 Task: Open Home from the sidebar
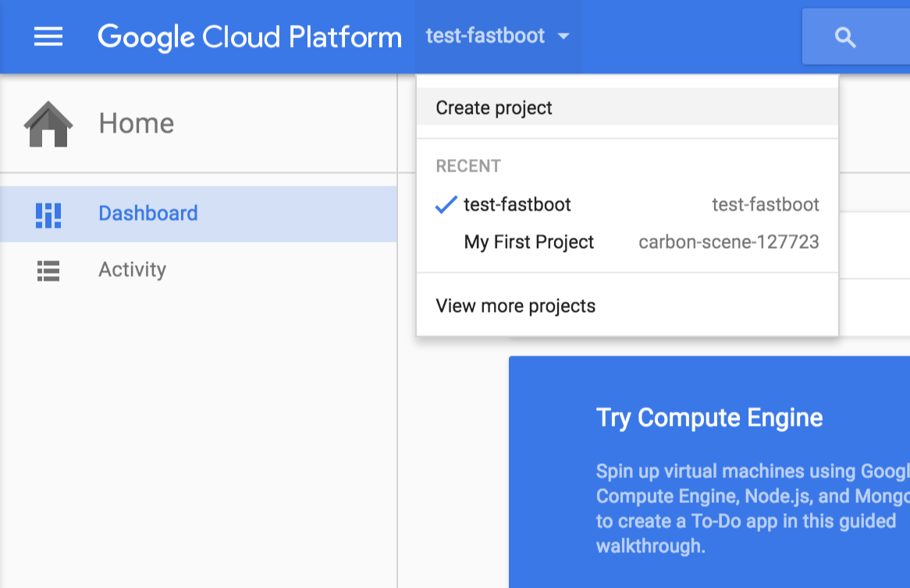coord(137,122)
